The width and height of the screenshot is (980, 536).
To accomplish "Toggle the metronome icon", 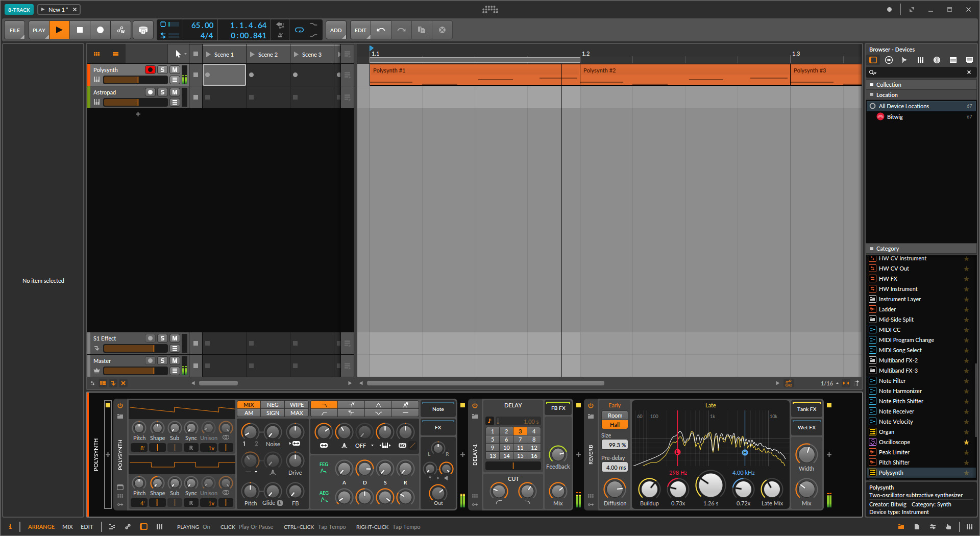I will point(280,35).
